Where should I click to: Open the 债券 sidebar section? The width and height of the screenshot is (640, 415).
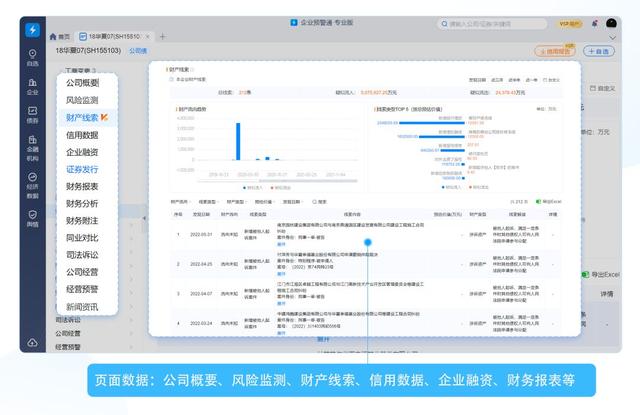tap(33, 115)
